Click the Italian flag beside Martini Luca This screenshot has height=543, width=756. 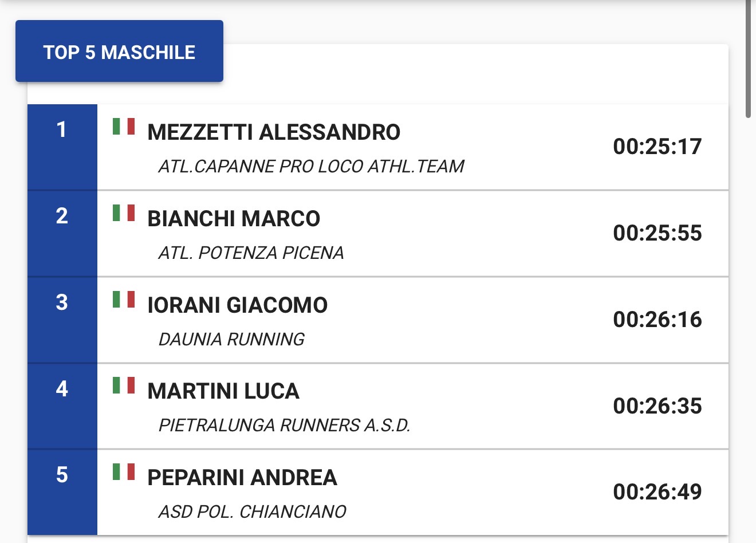tap(124, 385)
